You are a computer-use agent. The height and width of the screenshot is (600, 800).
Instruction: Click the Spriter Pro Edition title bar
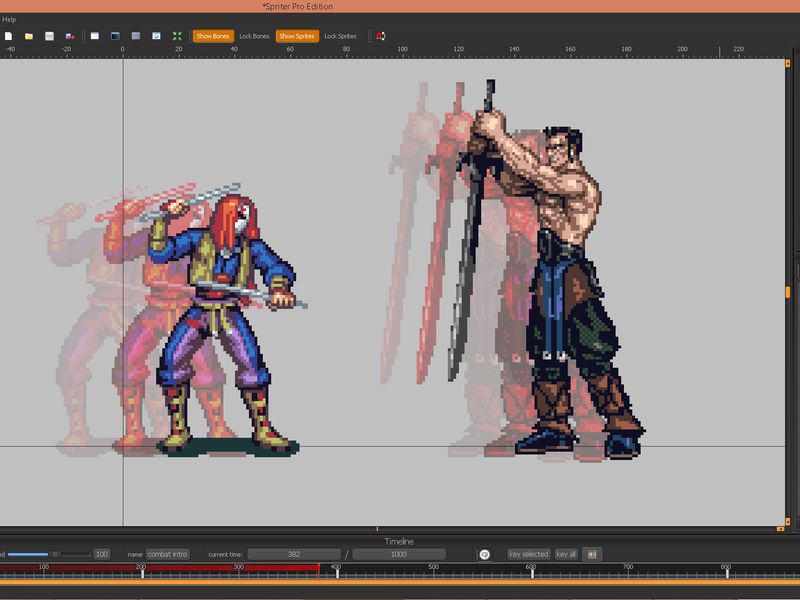click(400, 6)
